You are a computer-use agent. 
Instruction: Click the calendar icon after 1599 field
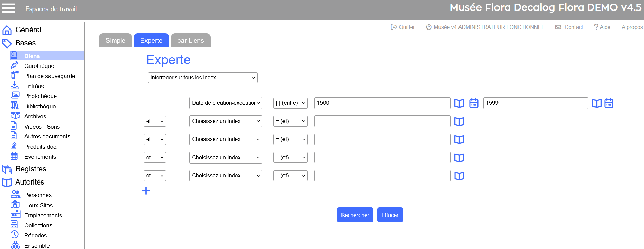click(609, 103)
